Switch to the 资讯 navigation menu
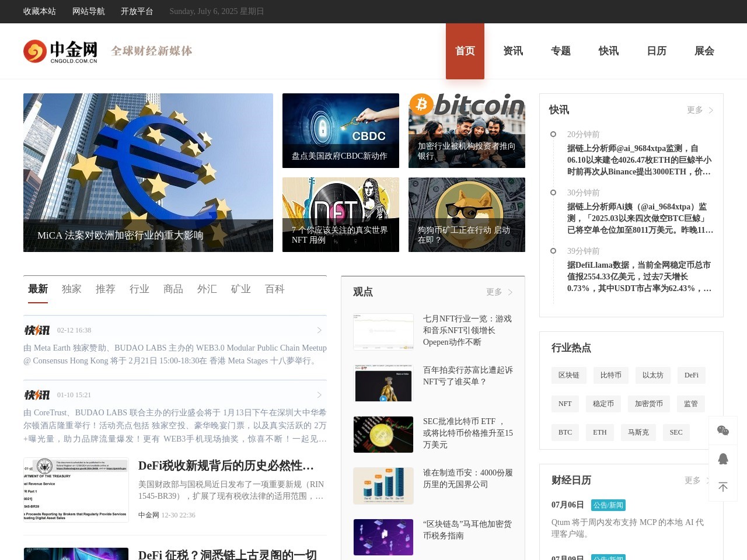Image resolution: width=747 pixels, height=560 pixels. click(x=513, y=51)
